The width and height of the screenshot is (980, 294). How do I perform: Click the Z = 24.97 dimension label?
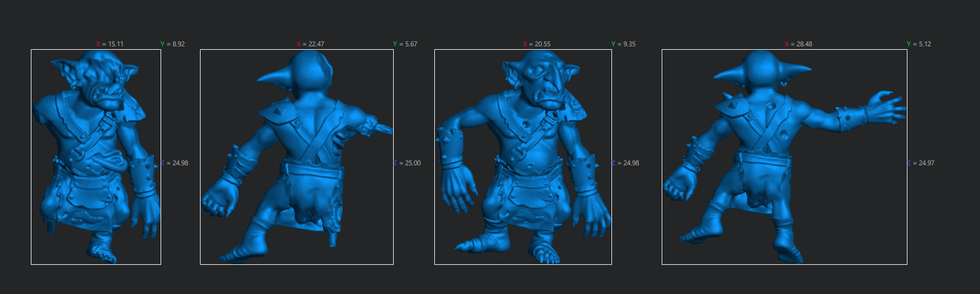tap(921, 163)
